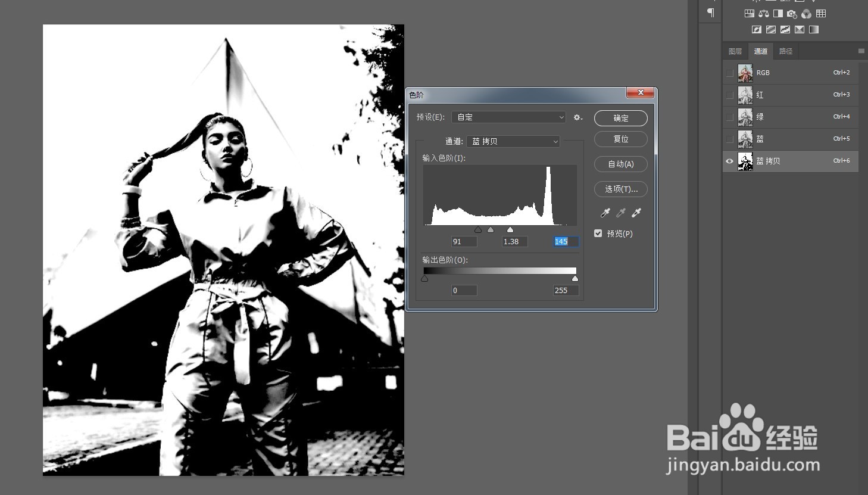
Task: Switch to the Layers (图层) tab
Action: click(735, 51)
